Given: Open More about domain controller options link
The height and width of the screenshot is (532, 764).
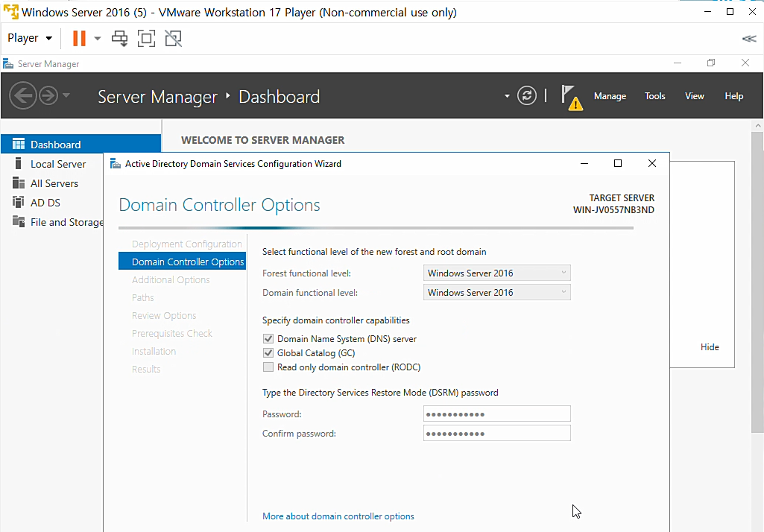Looking at the screenshot, I should tap(338, 516).
